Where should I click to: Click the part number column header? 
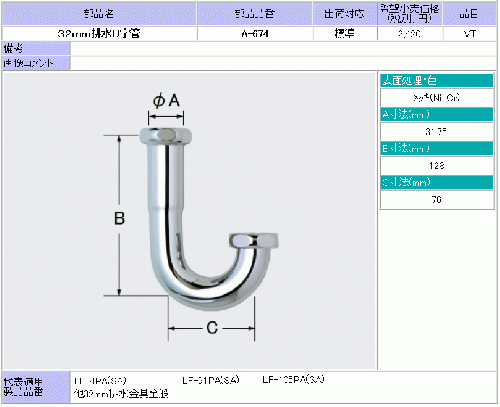pyautogui.click(x=255, y=14)
